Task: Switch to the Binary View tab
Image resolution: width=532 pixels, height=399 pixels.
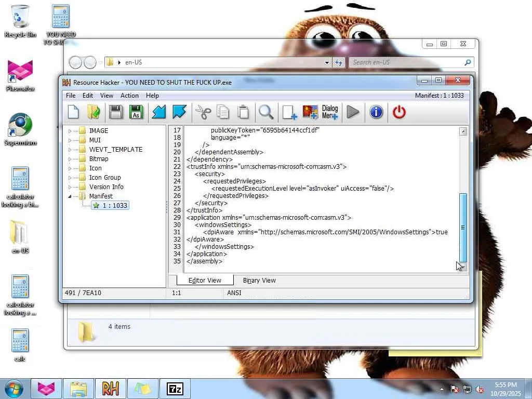Action: (259, 280)
